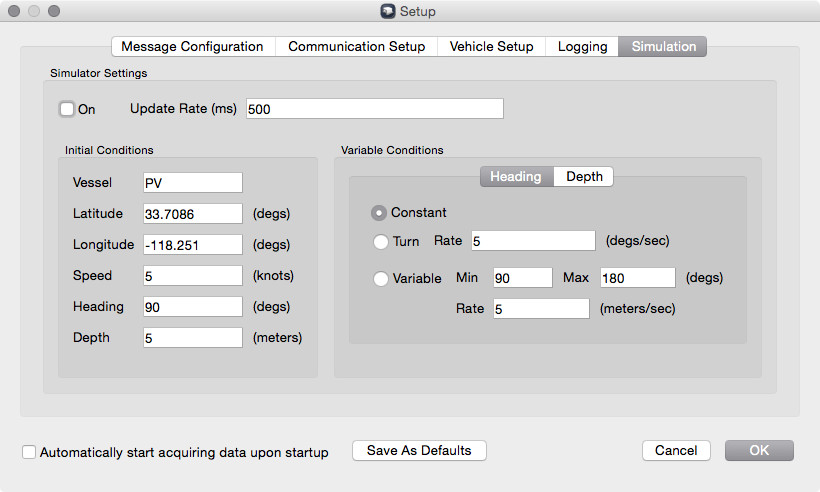This screenshot has height=492, width=820.
Task: Click the Vessel name input field
Action: coord(193,182)
